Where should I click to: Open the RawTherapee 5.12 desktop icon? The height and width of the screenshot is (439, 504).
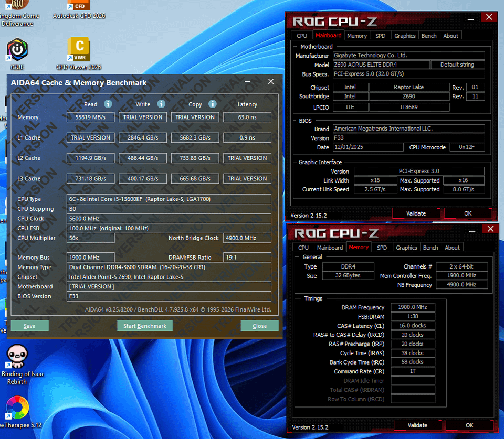(17, 409)
